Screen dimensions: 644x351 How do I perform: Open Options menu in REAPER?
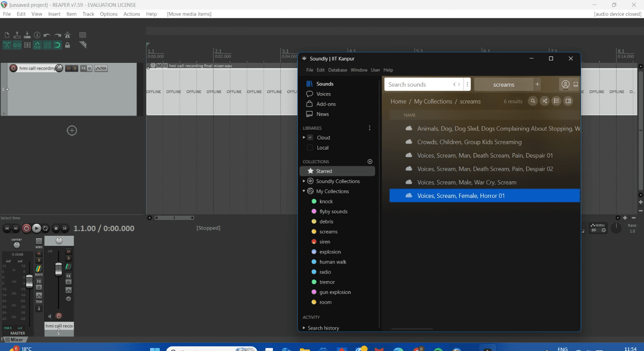[x=109, y=14]
